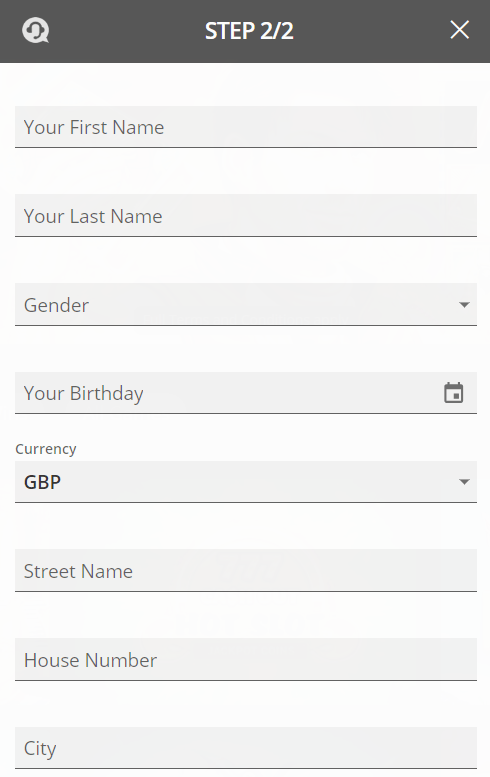Screen dimensions: 490x777
Task: Expand the Currency dropdown arrow
Action: [464, 482]
